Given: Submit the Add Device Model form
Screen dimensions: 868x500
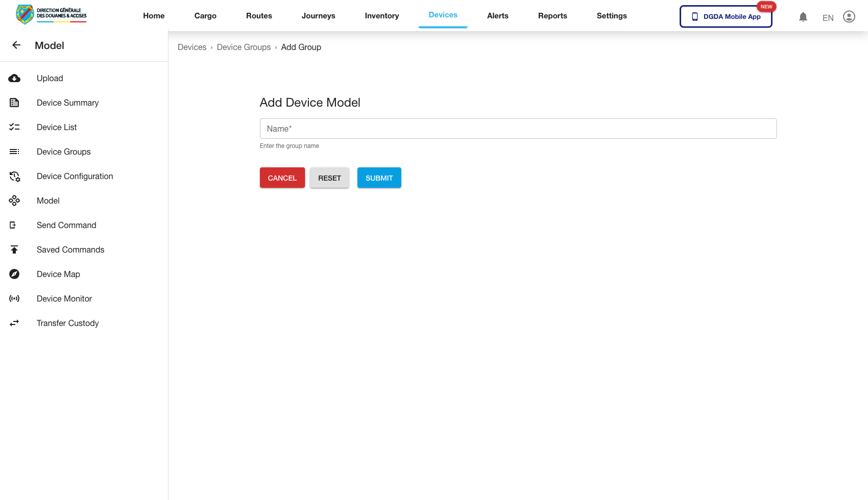Looking at the screenshot, I should (x=379, y=178).
